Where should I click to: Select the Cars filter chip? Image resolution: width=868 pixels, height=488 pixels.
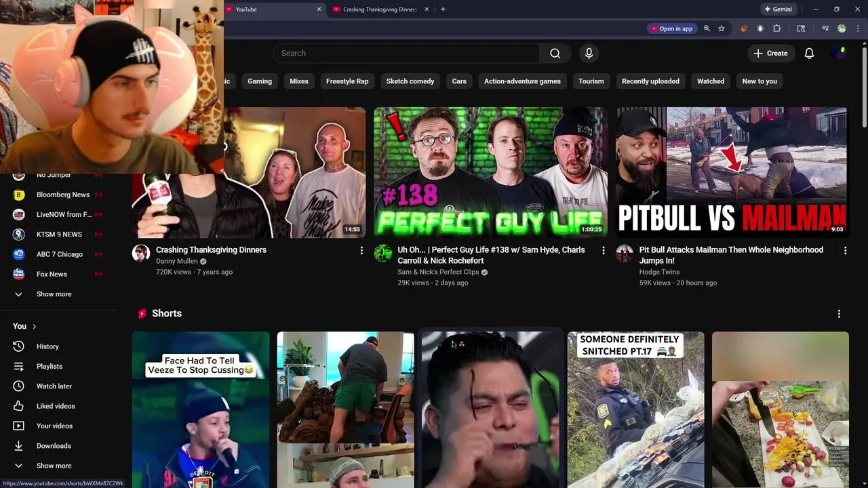point(459,81)
